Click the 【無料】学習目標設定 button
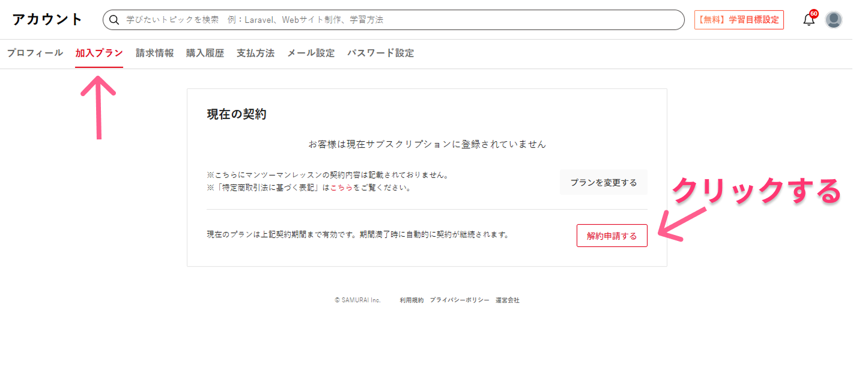Viewport: 868px width, 390px height. (x=739, y=20)
